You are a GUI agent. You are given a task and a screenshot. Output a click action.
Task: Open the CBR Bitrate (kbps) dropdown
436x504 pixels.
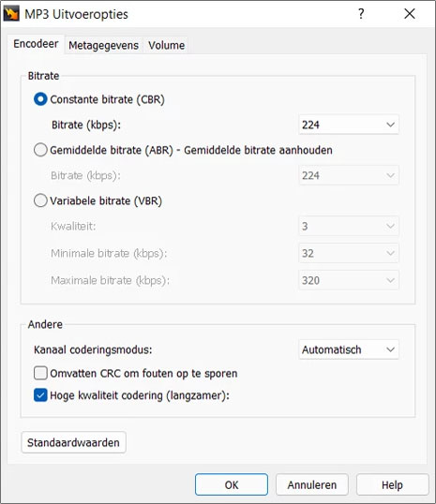(349, 125)
